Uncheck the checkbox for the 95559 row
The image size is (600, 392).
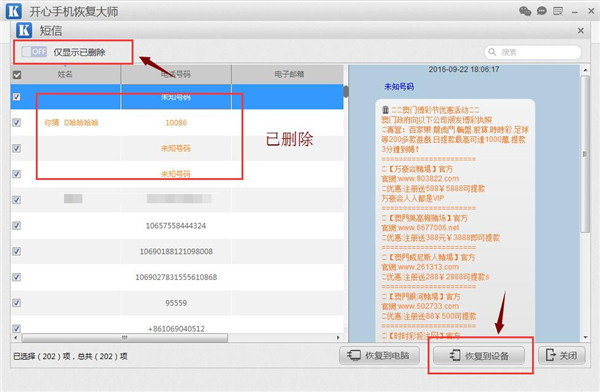16,303
